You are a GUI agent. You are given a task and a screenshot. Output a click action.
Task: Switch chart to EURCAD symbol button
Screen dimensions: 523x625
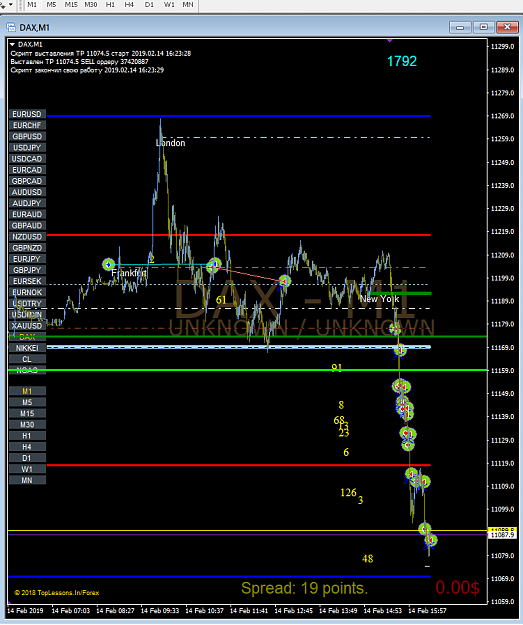pos(27,170)
